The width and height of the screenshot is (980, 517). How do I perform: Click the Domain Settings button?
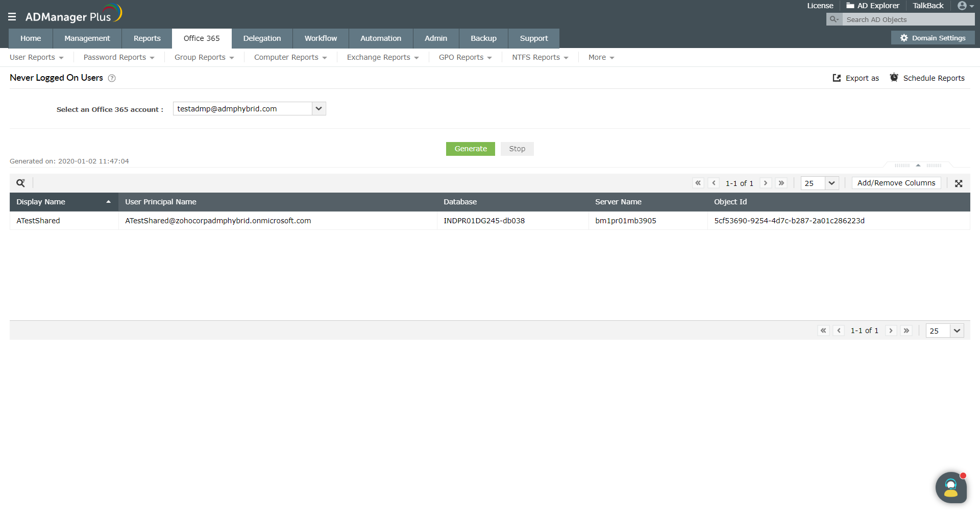[x=933, y=38]
